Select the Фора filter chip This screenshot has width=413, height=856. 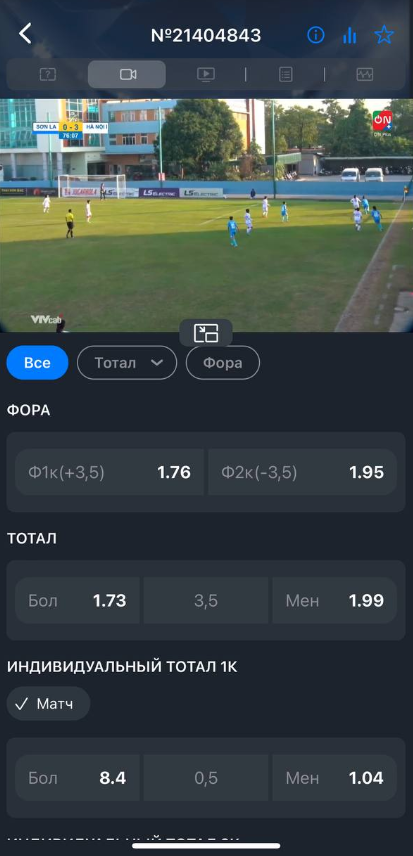(x=223, y=362)
